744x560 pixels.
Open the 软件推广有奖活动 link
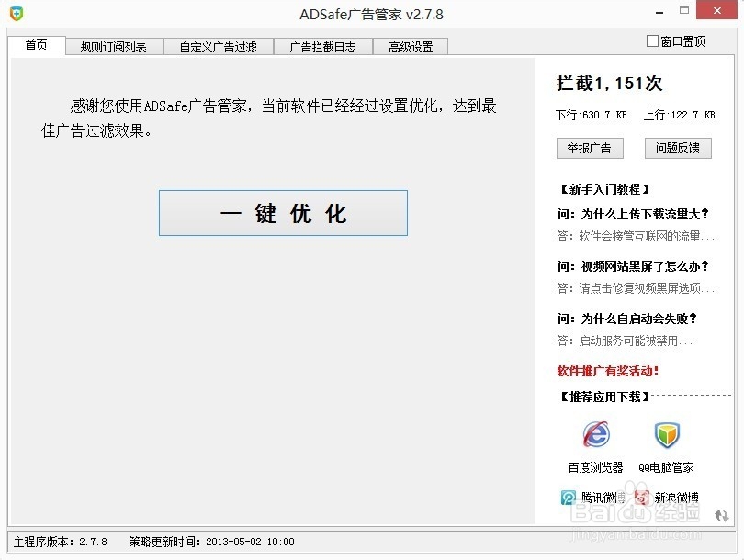[x=608, y=371]
